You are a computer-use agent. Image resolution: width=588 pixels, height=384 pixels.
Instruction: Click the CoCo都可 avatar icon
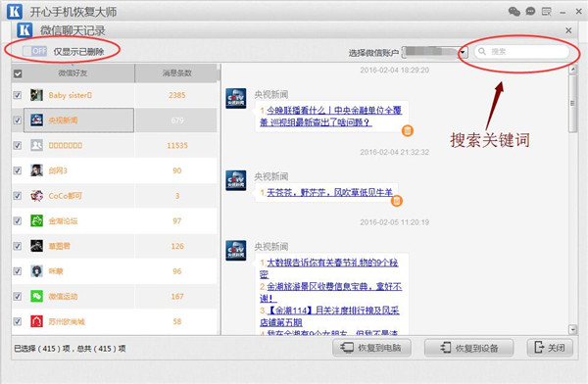(x=36, y=195)
